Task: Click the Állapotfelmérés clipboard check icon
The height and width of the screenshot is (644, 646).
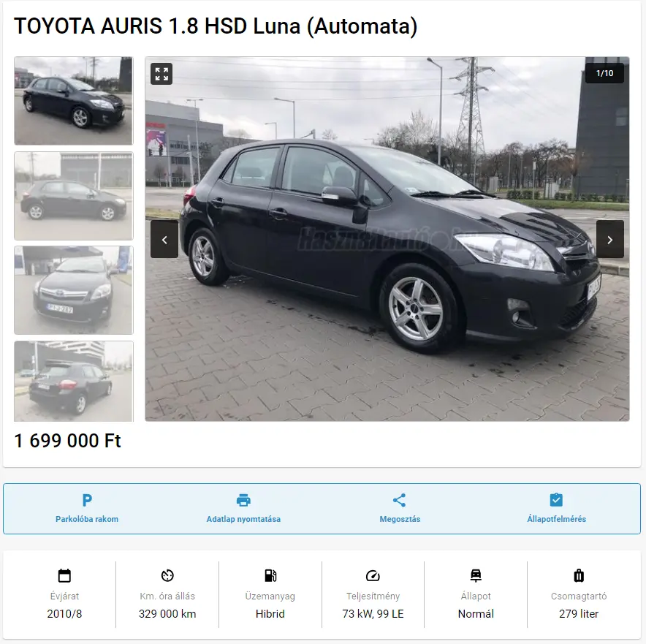Action: tap(556, 500)
